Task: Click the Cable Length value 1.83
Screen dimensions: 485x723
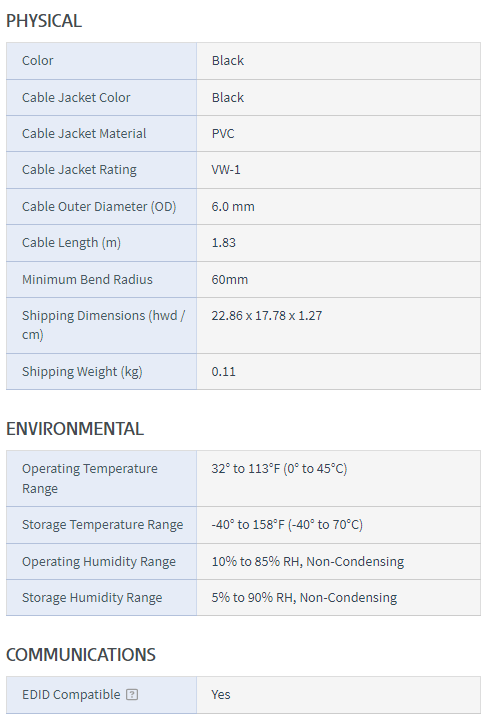Action: click(224, 243)
